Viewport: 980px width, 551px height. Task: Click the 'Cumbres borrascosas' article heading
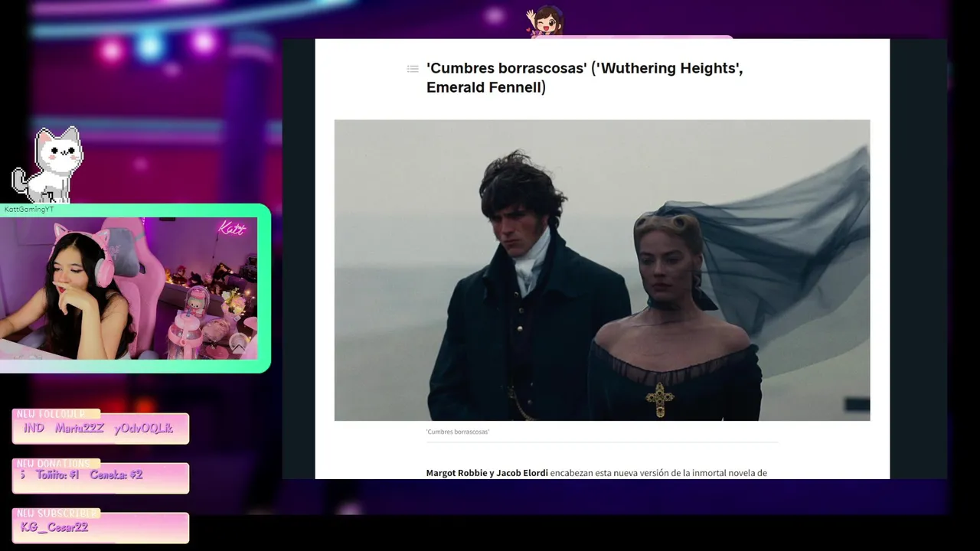tap(584, 77)
